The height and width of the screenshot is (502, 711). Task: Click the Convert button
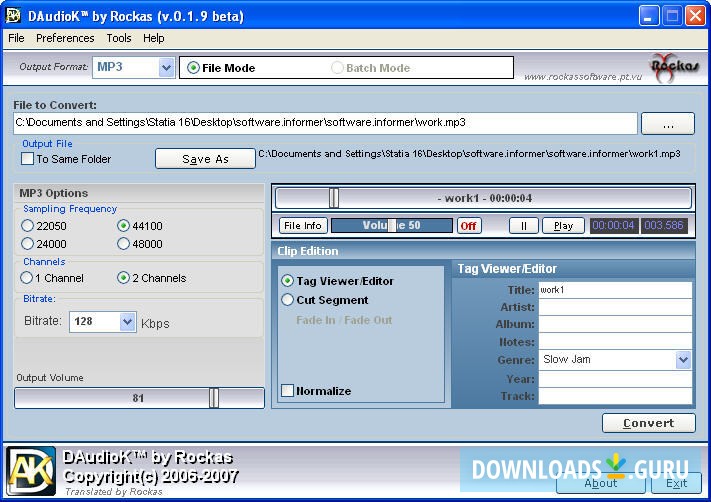(648, 423)
